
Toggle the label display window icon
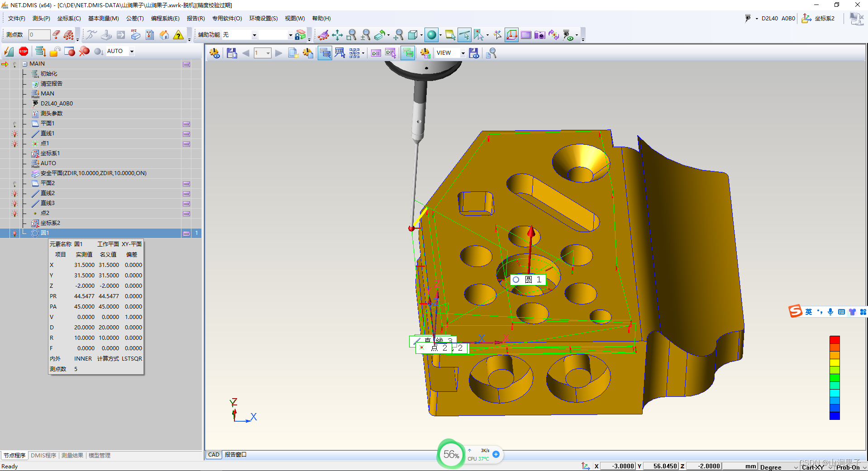[324, 53]
